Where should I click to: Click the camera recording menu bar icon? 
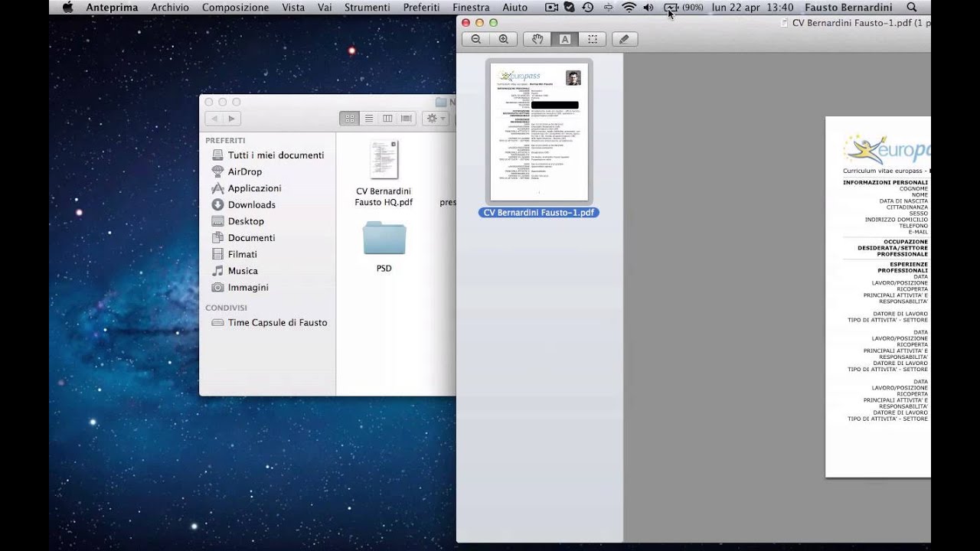click(x=551, y=8)
